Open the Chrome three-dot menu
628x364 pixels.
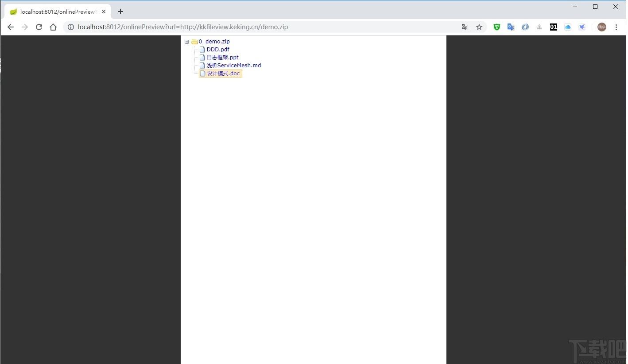pos(616,27)
